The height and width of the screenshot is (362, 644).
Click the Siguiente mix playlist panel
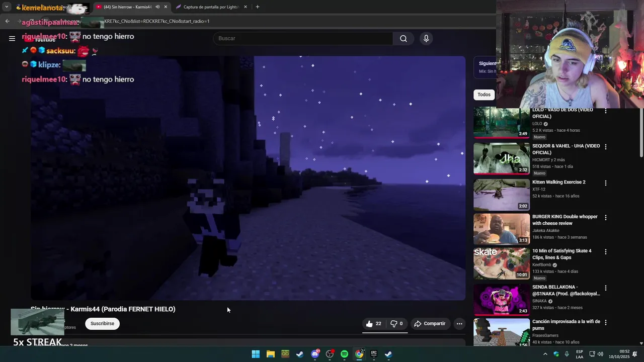[x=486, y=67]
